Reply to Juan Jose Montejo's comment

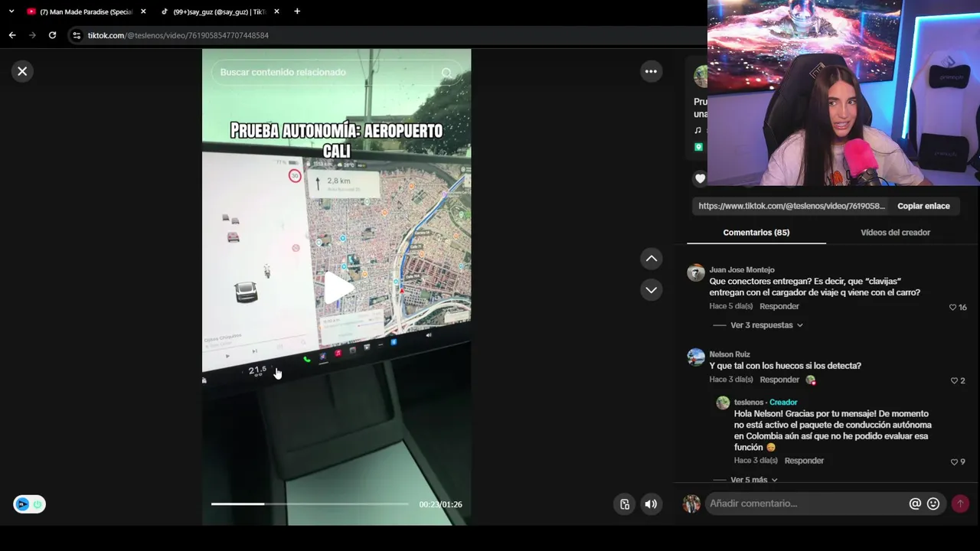(x=779, y=306)
